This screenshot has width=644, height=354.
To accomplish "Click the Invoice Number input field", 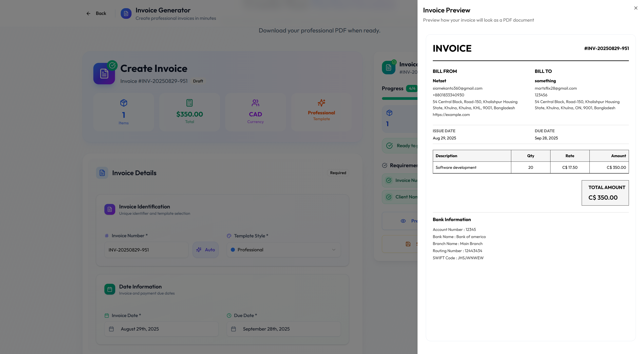I will [x=146, y=250].
